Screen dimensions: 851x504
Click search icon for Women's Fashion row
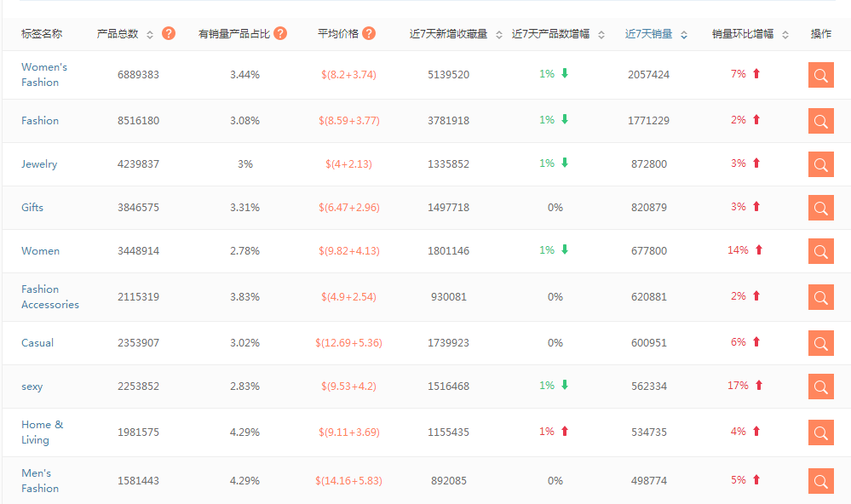pyautogui.click(x=820, y=75)
